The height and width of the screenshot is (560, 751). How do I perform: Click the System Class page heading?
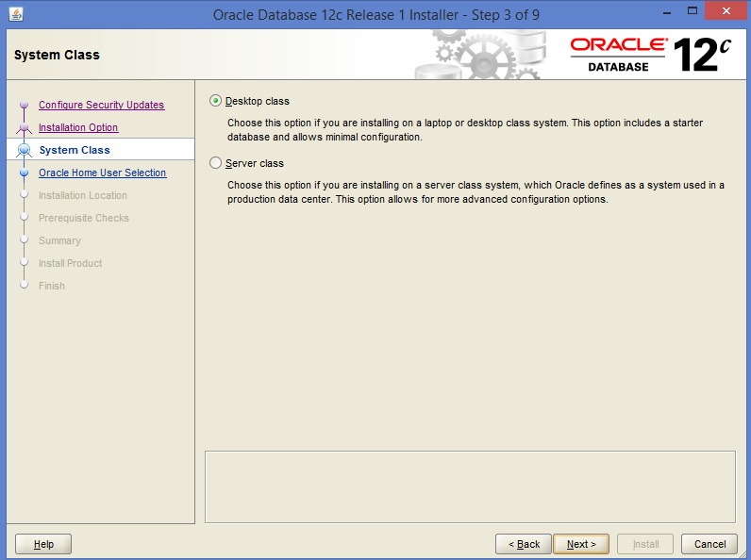coord(57,55)
